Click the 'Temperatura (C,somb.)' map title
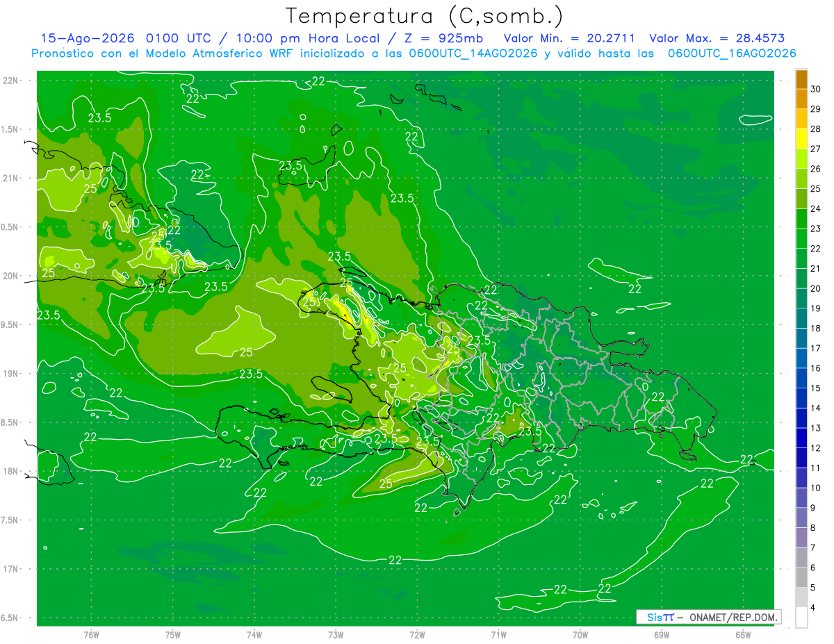Image resolution: width=834 pixels, height=644 pixels. point(425,16)
